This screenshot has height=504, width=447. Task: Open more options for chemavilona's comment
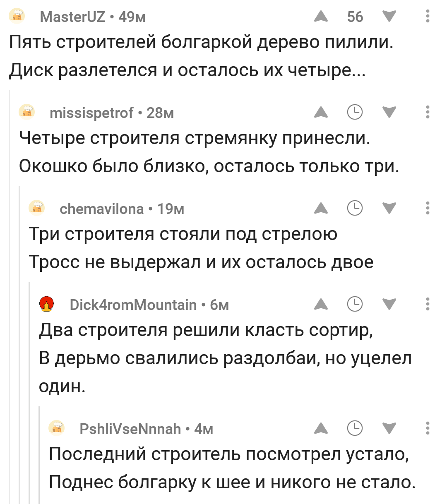[428, 208]
